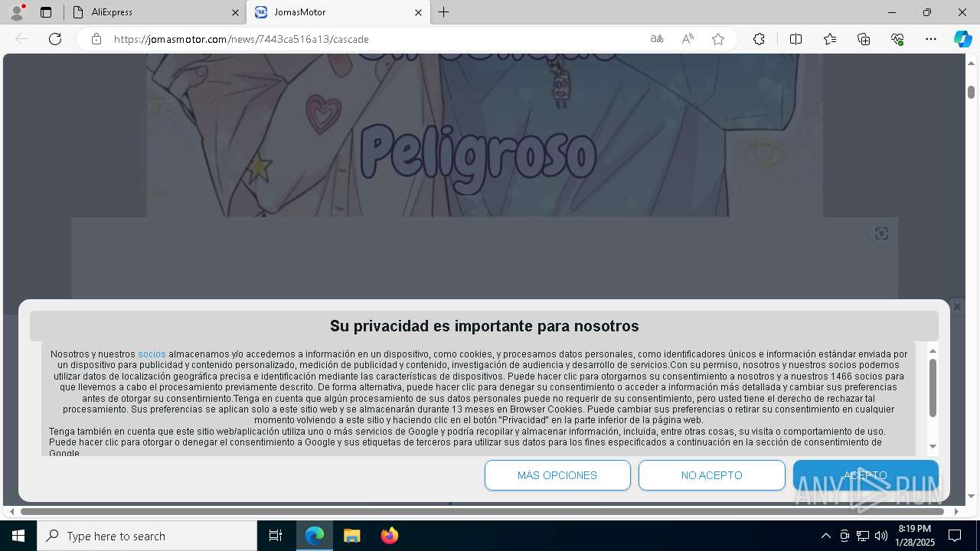Click the Peligroso banner image
980x551 pixels.
[484, 135]
